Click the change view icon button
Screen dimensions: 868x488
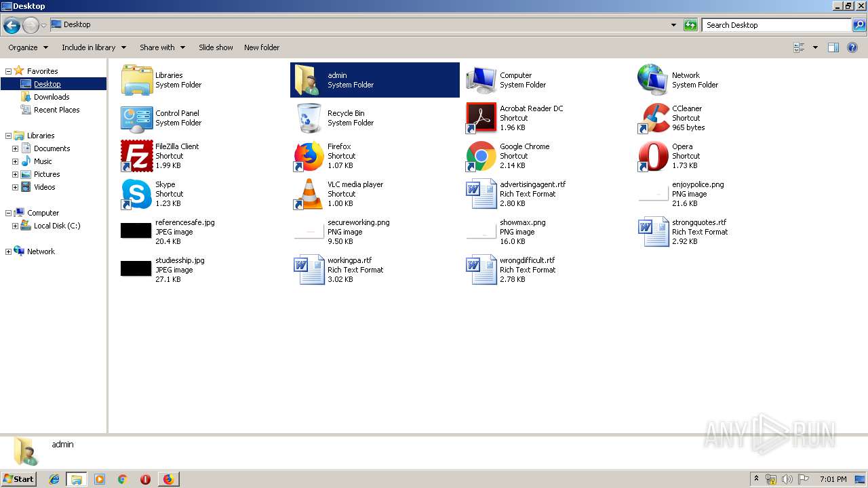(x=799, y=47)
